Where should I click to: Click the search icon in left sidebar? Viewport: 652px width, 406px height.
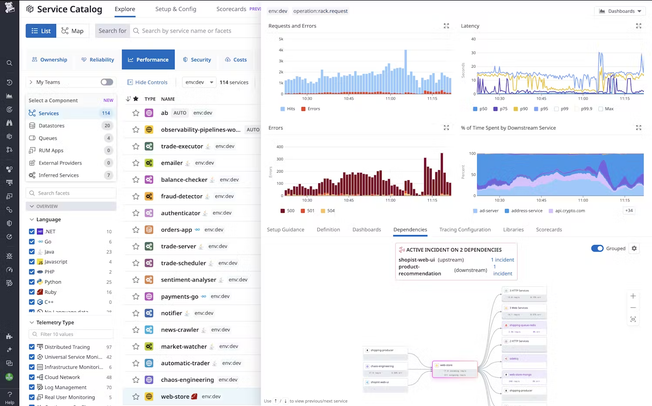point(9,63)
